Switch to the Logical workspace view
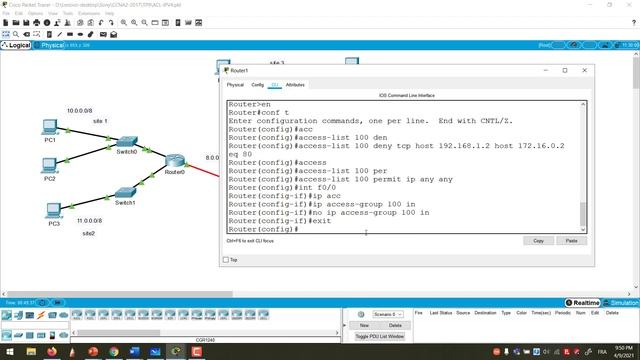The image size is (640, 360). click(16, 45)
